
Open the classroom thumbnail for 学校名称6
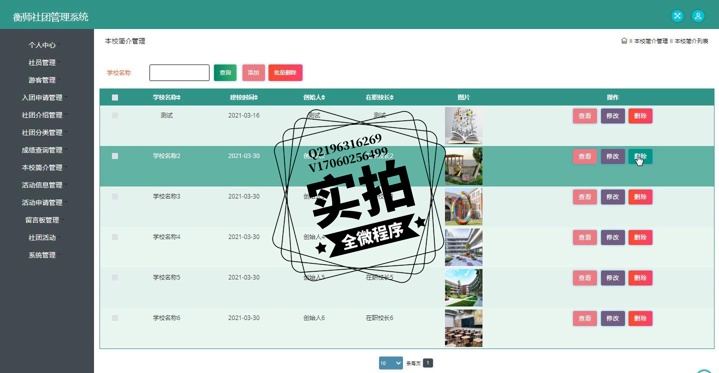pyautogui.click(x=464, y=328)
